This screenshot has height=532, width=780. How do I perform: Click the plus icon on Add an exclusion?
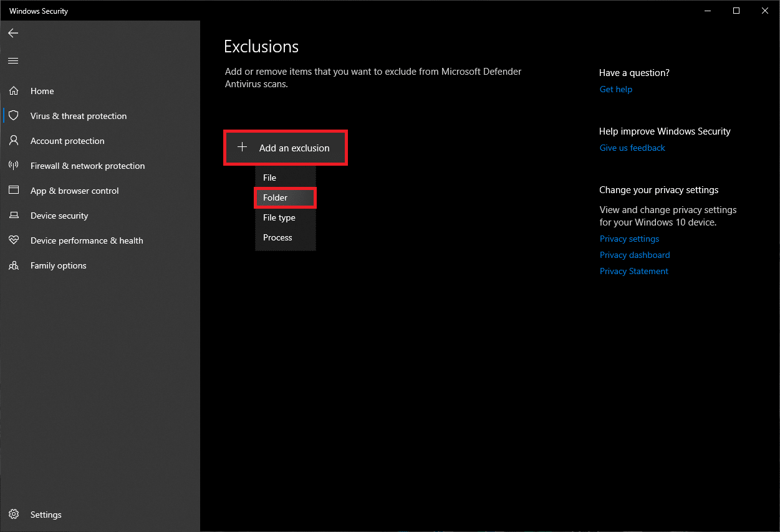click(243, 148)
